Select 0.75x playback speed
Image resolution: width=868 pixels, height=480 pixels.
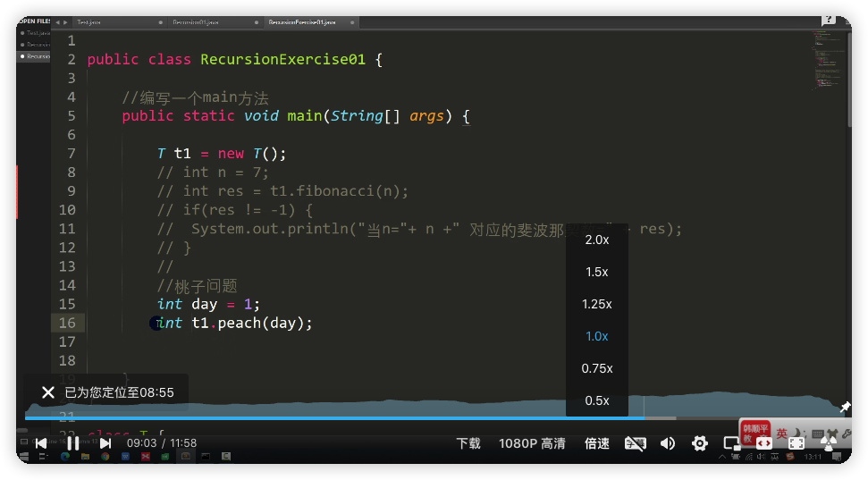[596, 368]
